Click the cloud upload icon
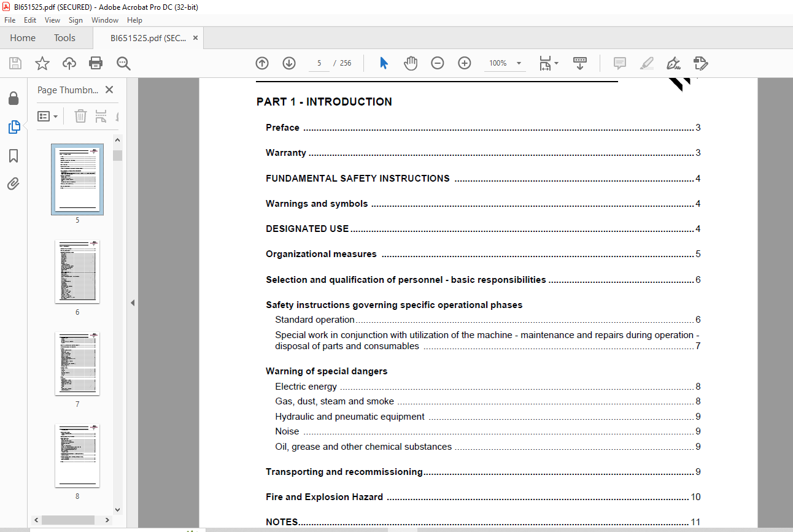Image resolution: width=793 pixels, height=532 pixels. click(69, 63)
